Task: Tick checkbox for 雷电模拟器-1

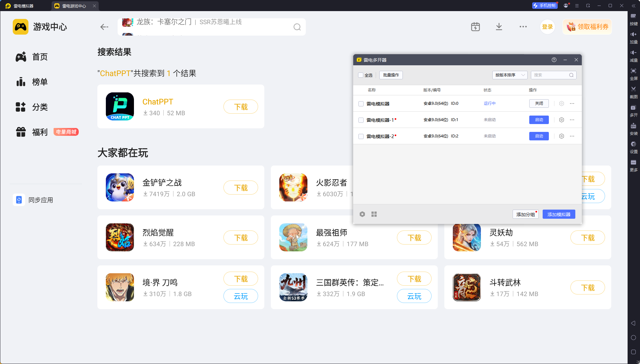Action: click(361, 120)
